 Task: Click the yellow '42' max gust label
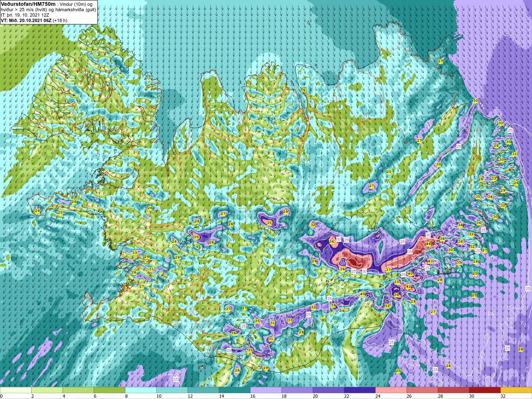tap(409, 287)
